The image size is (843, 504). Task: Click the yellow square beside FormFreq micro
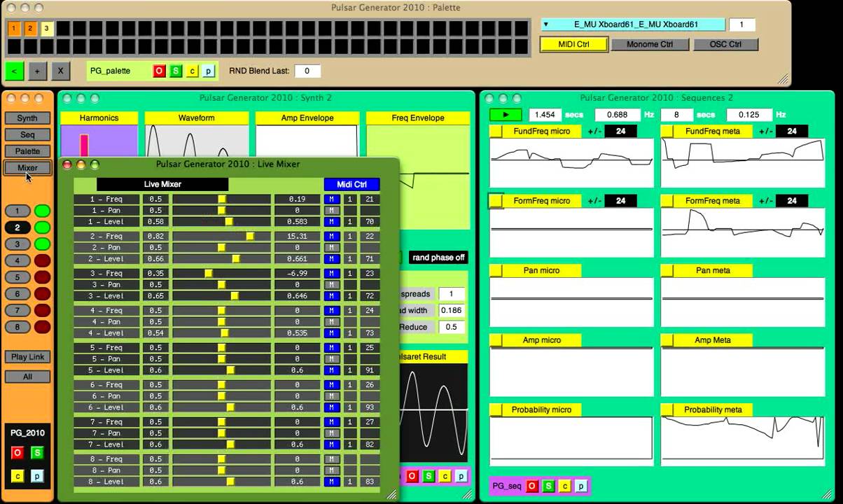[x=496, y=201]
